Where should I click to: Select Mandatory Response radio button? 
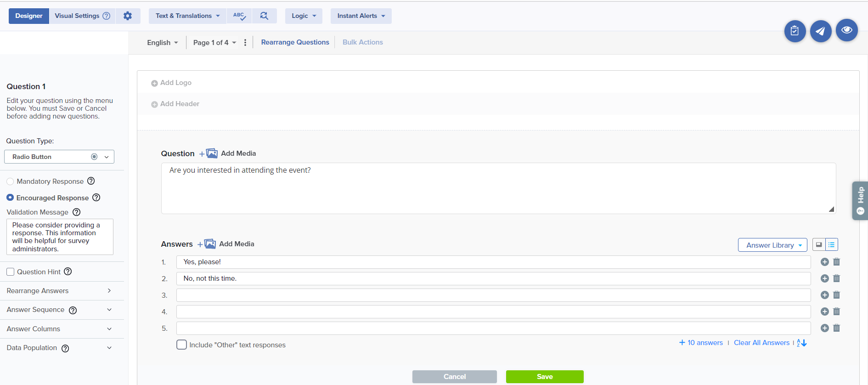[10, 181]
